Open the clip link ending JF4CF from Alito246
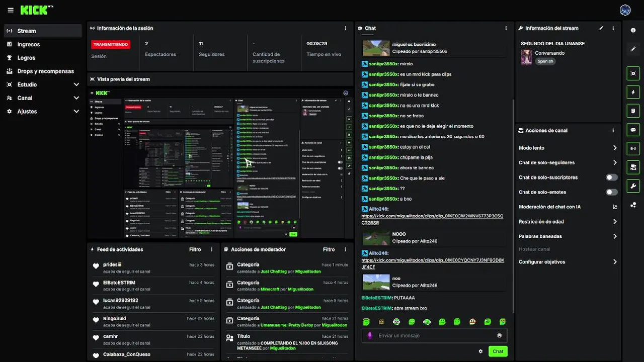Viewport: 644px width, 362px height. (433, 263)
